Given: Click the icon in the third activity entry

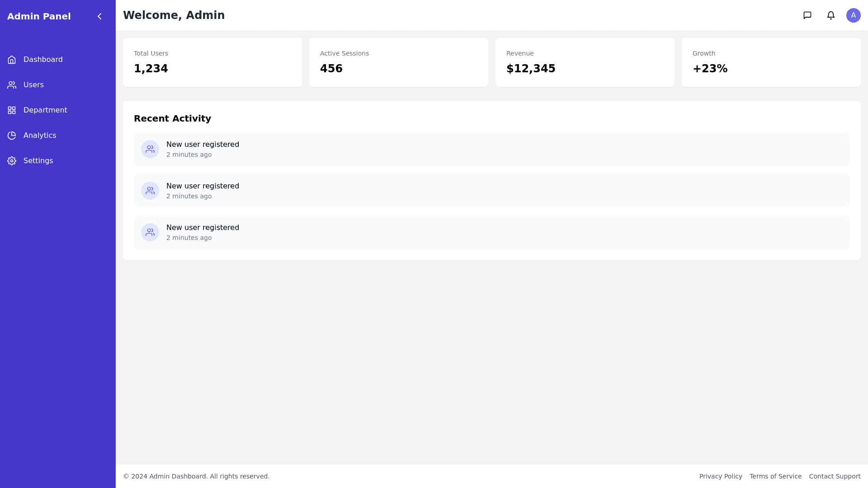Looking at the screenshot, I should click(x=150, y=232).
